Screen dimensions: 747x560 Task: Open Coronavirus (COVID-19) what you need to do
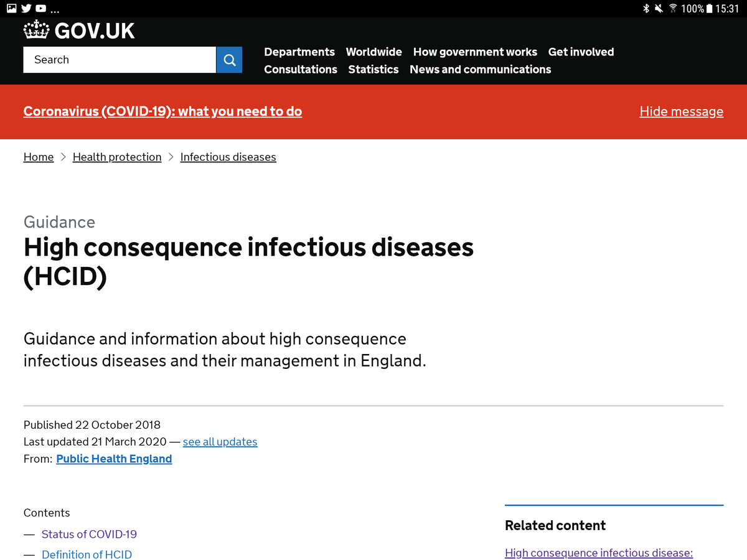[162, 111]
